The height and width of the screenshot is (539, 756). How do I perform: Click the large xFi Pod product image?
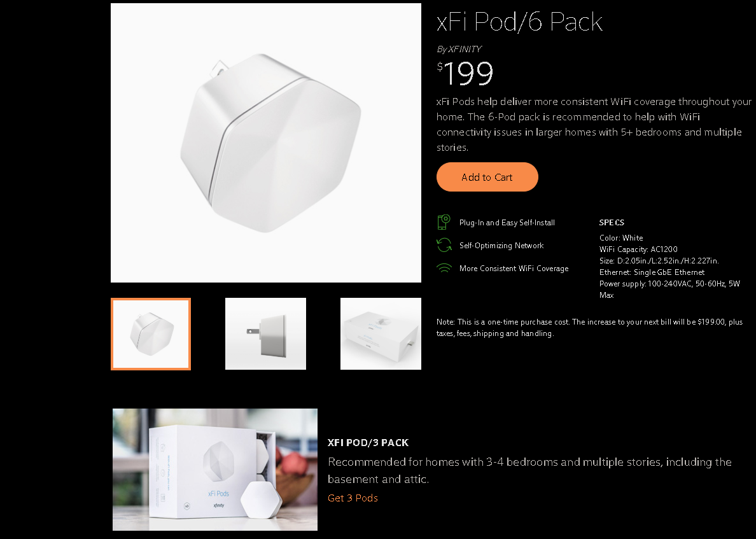[265, 143]
